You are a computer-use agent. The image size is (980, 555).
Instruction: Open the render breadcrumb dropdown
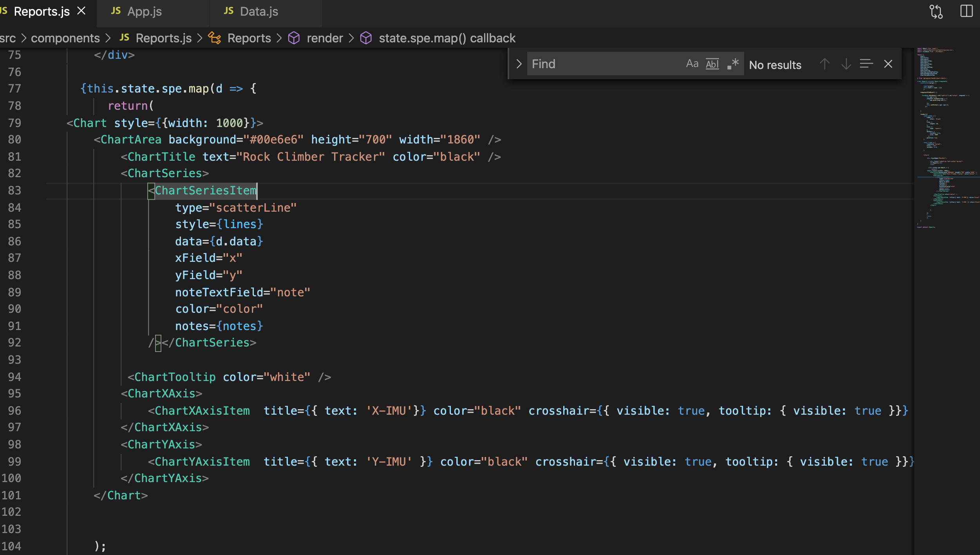point(324,38)
